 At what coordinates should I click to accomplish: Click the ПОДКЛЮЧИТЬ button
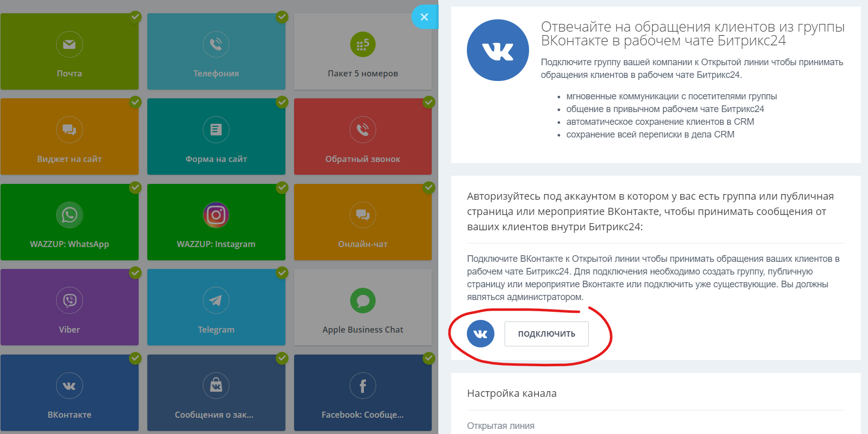click(x=546, y=334)
